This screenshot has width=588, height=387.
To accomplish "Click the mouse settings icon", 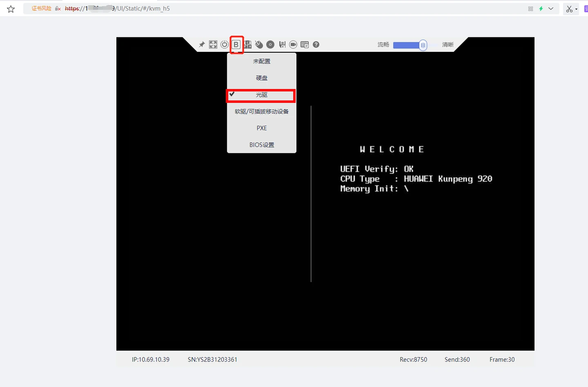I will [x=259, y=44].
